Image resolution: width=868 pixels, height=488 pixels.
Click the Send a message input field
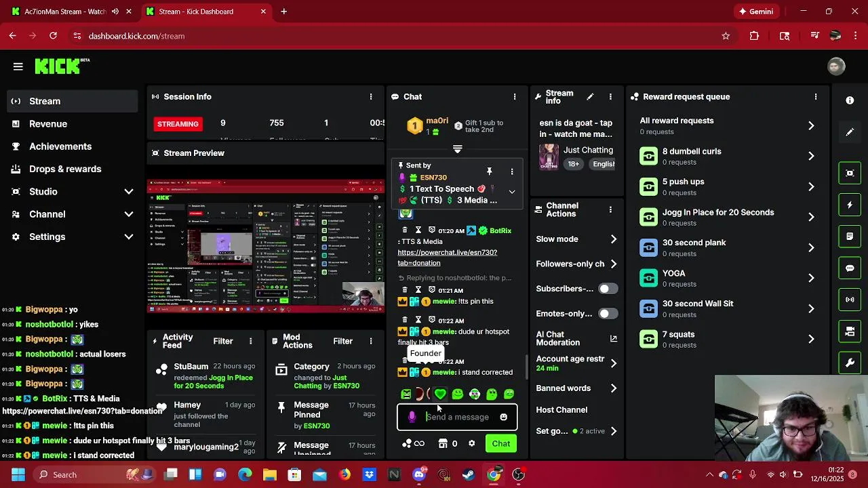(458, 418)
